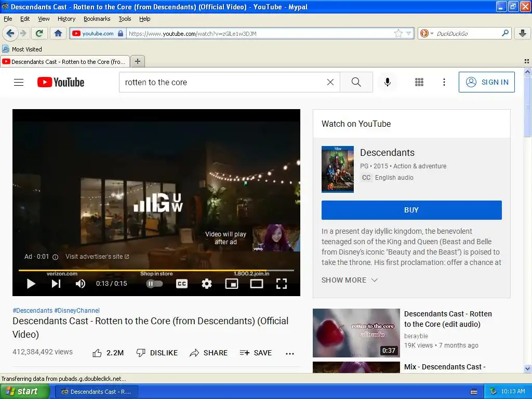Click the YouTube search magnifier button
The height and width of the screenshot is (399, 532).
pos(356,82)
